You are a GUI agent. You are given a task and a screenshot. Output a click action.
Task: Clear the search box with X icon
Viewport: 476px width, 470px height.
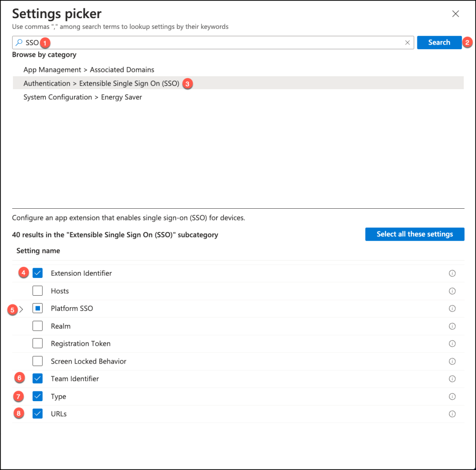(407, 43)
